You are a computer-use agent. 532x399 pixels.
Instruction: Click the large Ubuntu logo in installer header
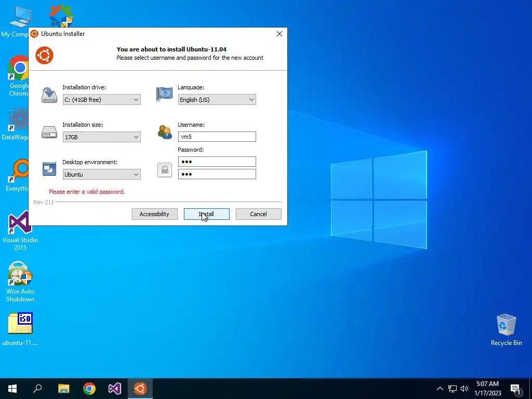point(45,55)
